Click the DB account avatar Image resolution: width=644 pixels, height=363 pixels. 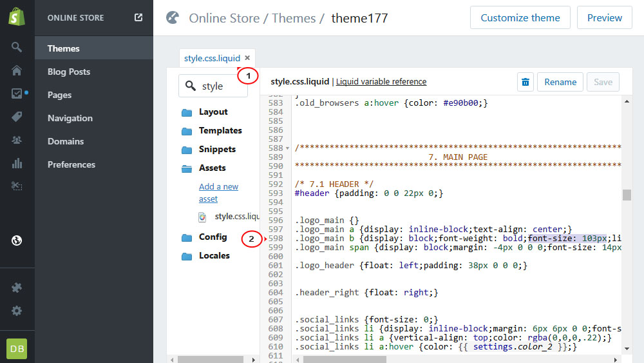point(17,349)
